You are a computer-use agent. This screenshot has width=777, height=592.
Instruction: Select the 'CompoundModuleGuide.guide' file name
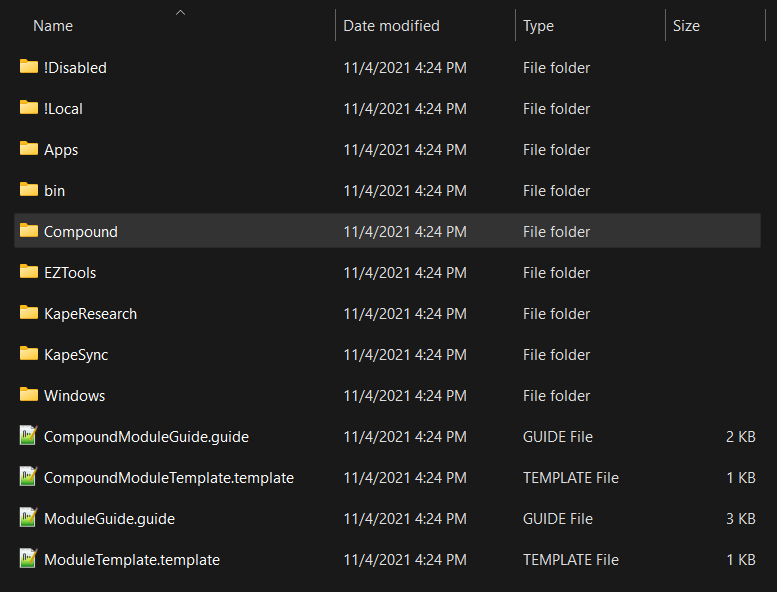click(x=146, y=437)
